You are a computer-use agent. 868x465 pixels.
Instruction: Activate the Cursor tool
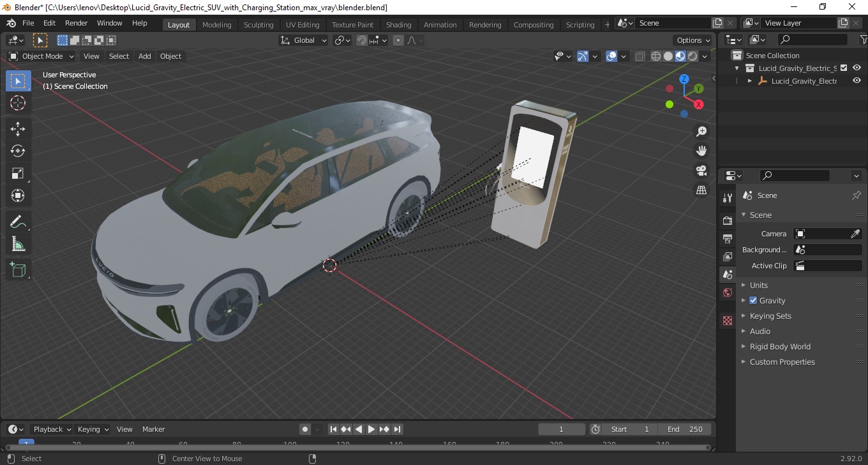tap(18, 103)
